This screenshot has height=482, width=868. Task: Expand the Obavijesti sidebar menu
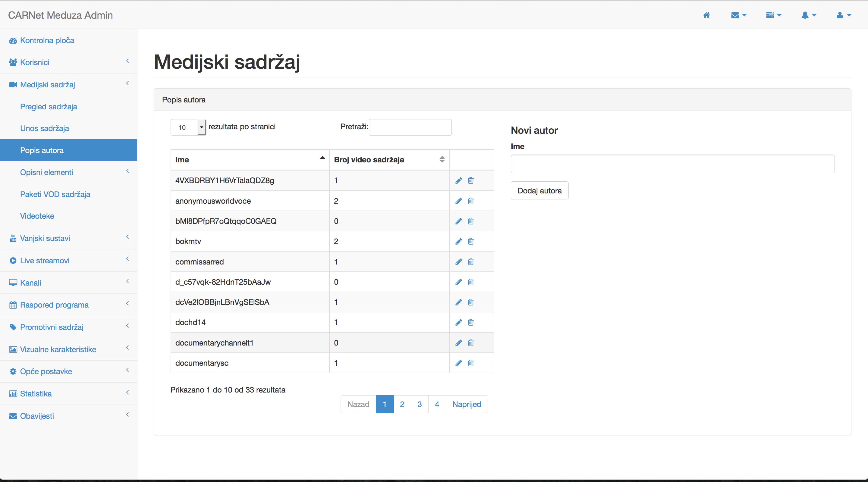(x=68, y=416)
